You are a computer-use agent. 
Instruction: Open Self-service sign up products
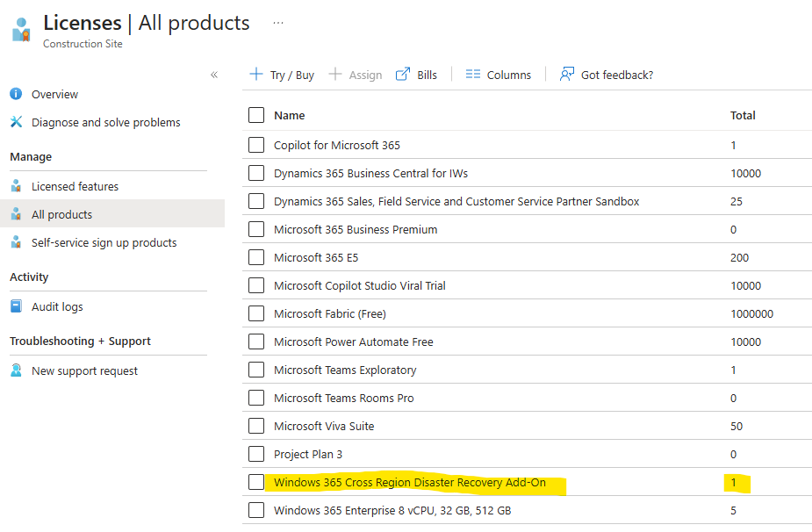104,242
